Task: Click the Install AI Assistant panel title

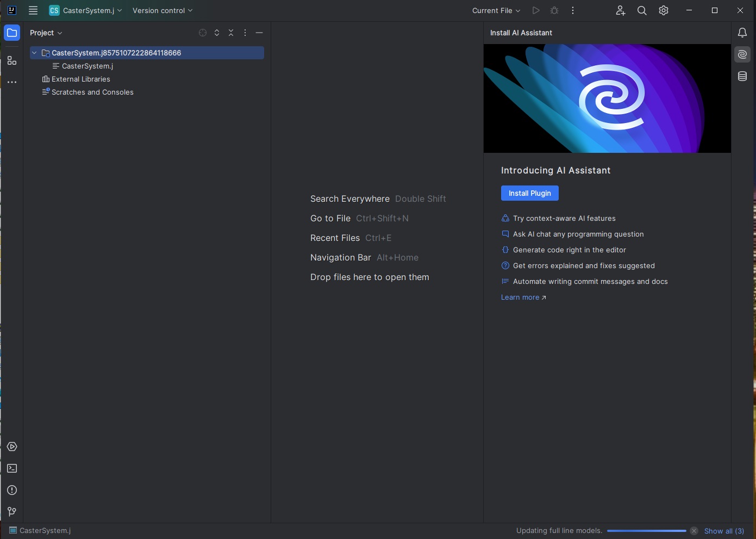Action: [x=521, y=33]
